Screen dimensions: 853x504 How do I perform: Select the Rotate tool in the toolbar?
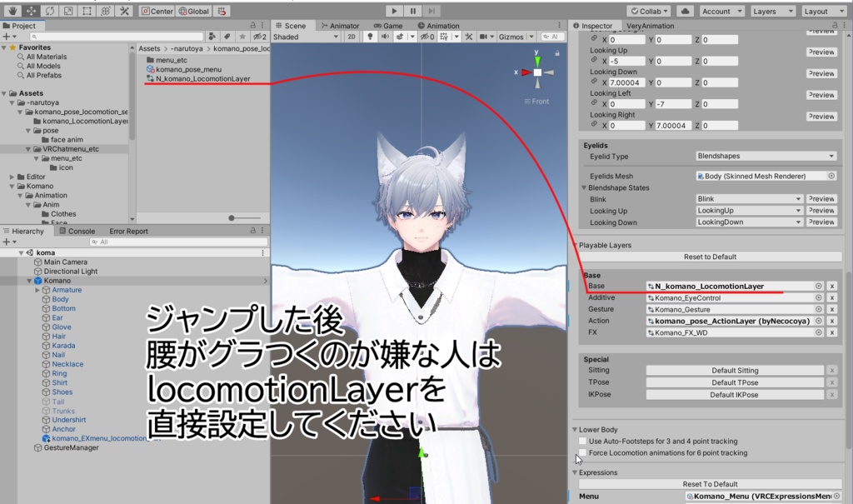tap(49, 12)
